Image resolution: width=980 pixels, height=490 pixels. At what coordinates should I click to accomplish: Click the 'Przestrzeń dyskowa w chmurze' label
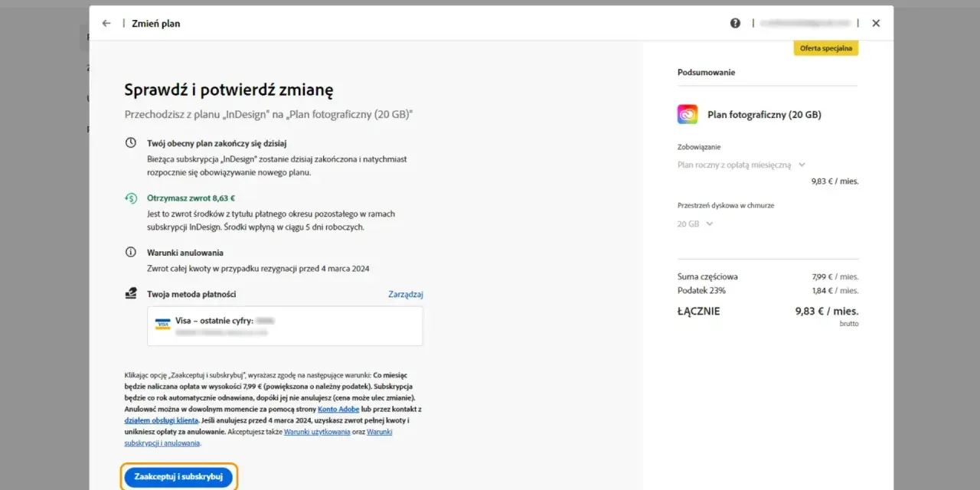pos(726,205)
